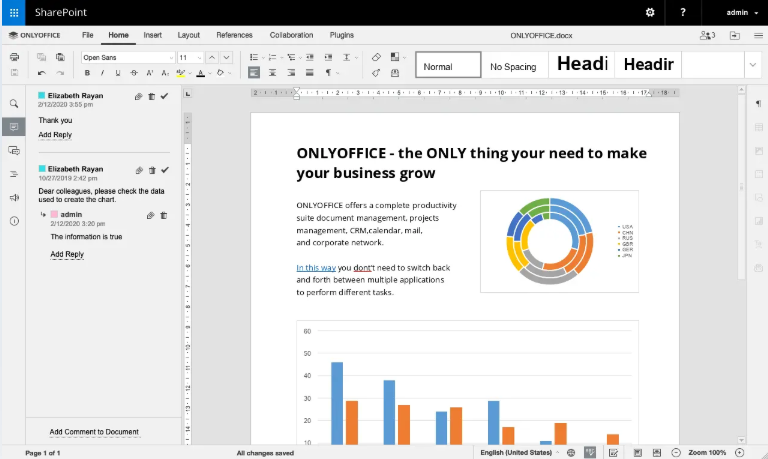Screen dimensions: 768x459
Task: Open SharePoint settings gear
Action: (x=650, y=12)
